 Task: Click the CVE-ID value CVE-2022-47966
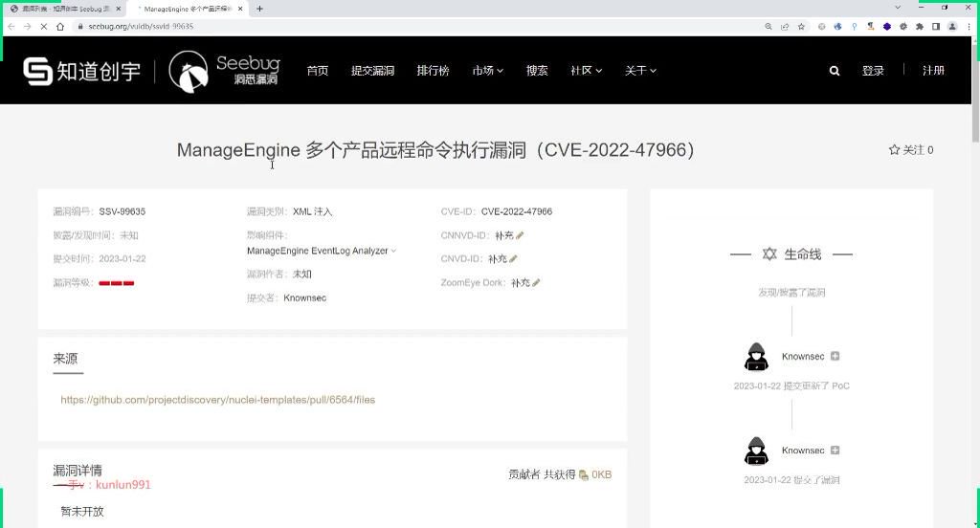click(516, 211)
